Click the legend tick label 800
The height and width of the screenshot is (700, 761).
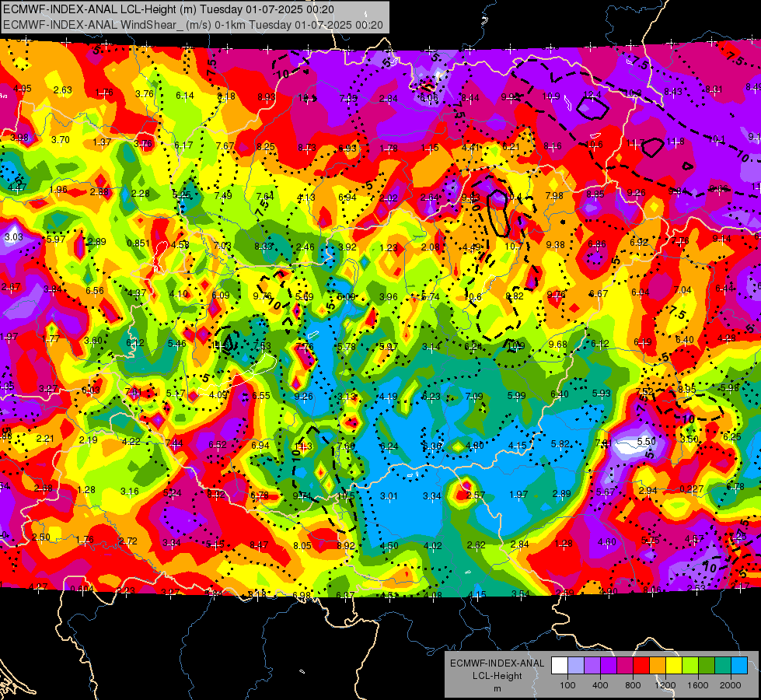(633, 685)
